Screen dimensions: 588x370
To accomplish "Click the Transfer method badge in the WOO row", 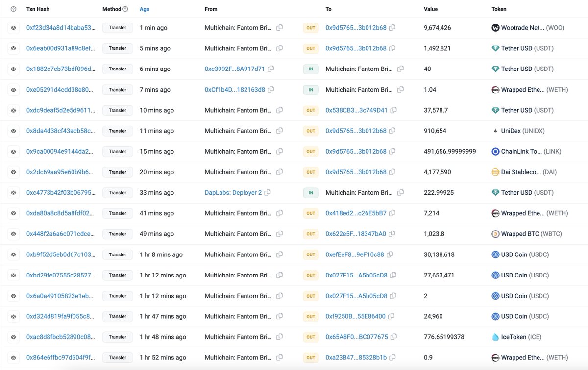I will (x=118, y=28).
